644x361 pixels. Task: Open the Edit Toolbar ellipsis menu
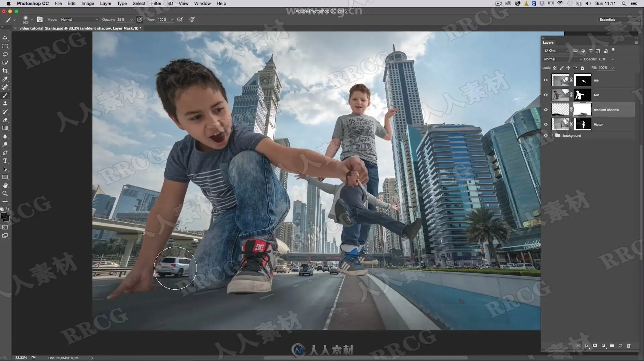(5, 202)
